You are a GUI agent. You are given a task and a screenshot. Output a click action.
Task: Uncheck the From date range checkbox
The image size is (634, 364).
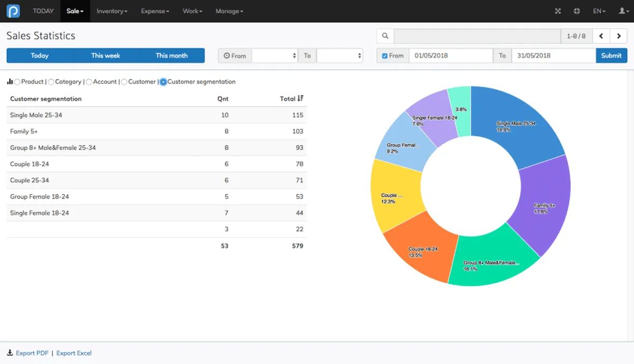pos(385,56)
